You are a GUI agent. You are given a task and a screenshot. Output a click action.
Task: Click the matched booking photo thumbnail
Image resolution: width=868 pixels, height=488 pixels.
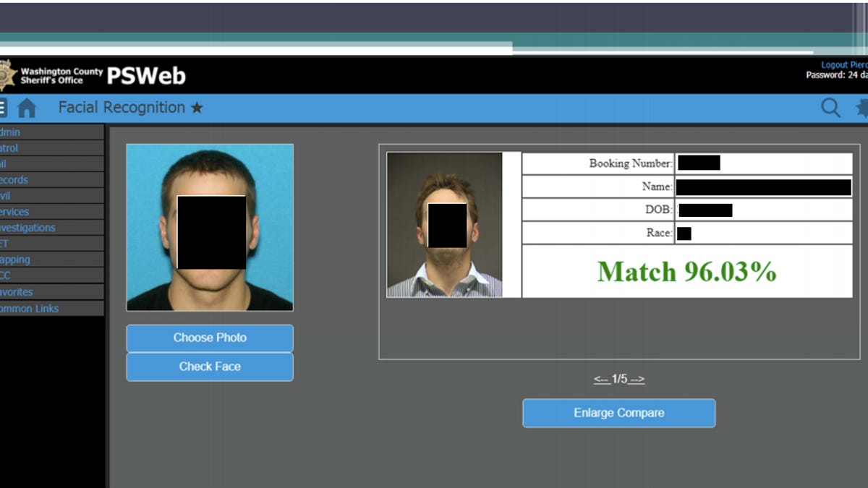[x=445, y=225]
